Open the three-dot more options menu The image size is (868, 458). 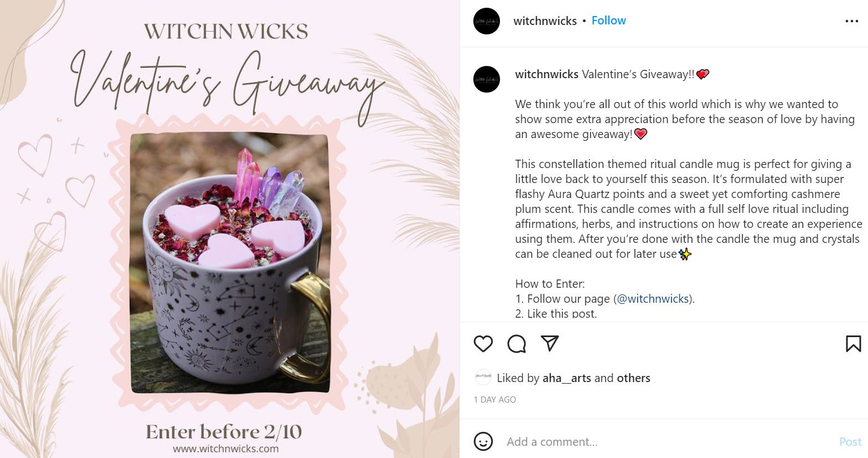tap(852, 21)
